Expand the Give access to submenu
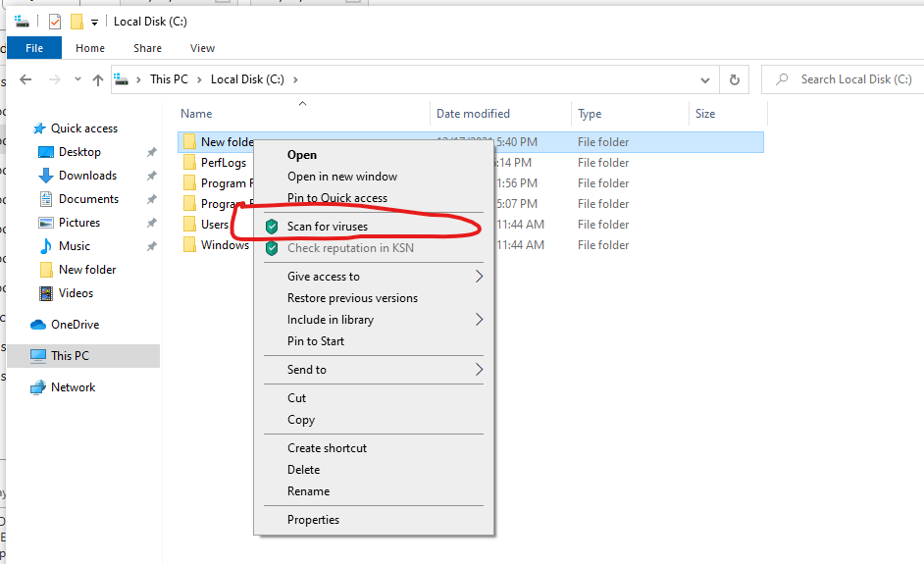Screen dimensions: 924x564 [479, 277]
